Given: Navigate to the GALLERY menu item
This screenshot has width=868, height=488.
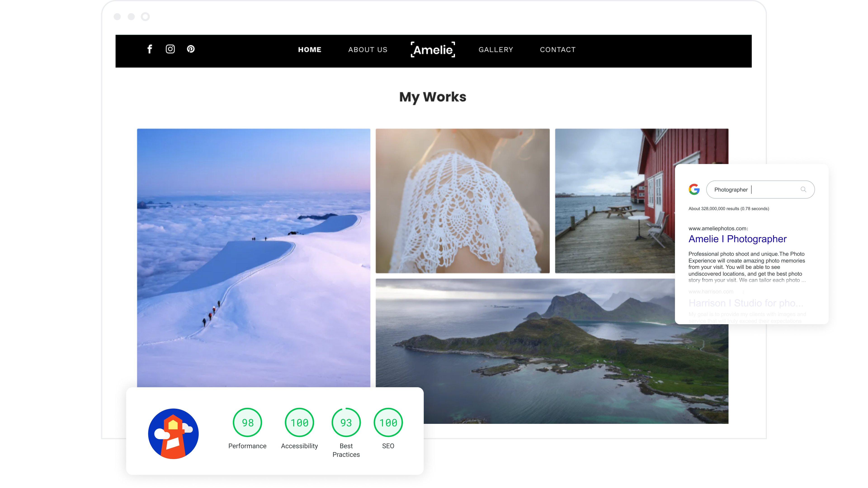Looking at the screenshot, I should (x=496, y=50).
